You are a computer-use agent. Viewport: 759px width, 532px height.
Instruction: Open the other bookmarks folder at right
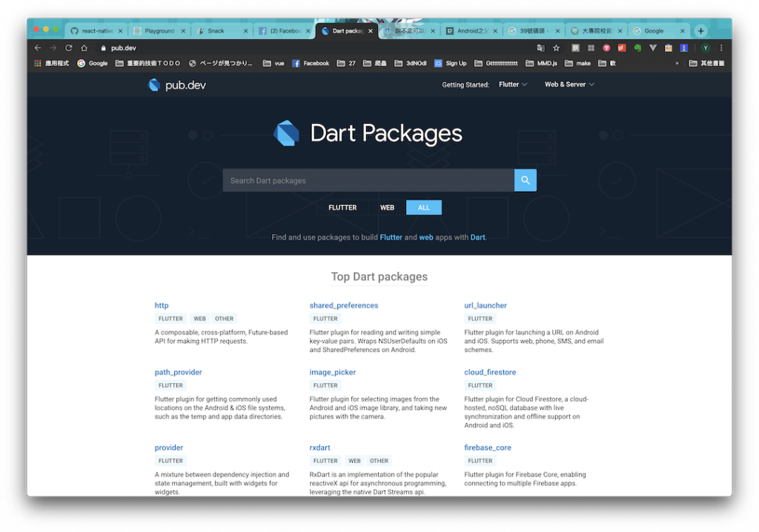pyautogui.click(x=706, y=64)
